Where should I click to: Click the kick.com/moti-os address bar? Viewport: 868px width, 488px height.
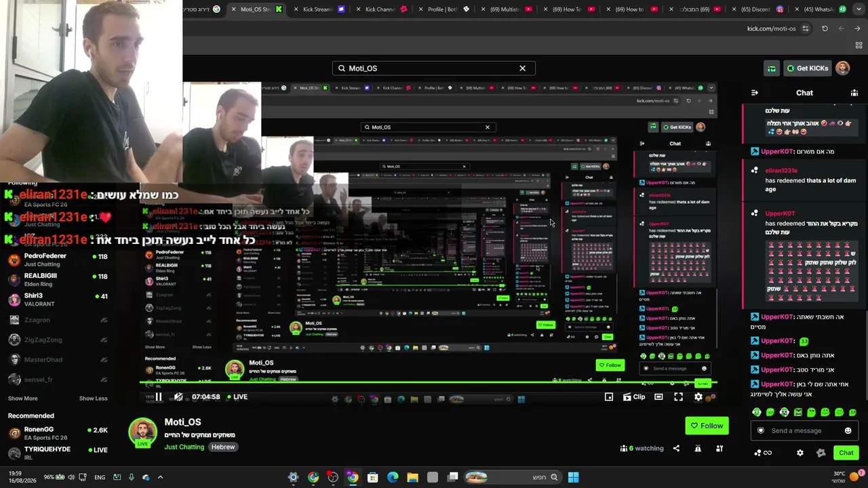pos(771,28)
